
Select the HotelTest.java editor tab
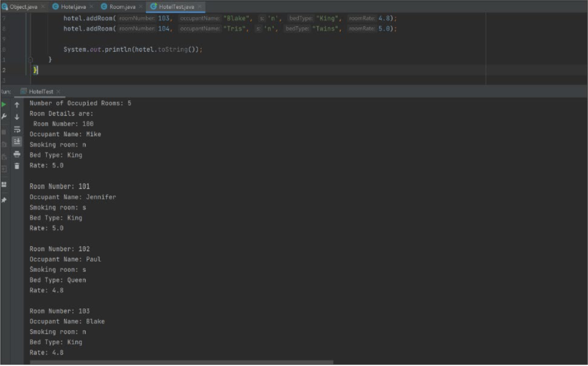coord(176,7)
